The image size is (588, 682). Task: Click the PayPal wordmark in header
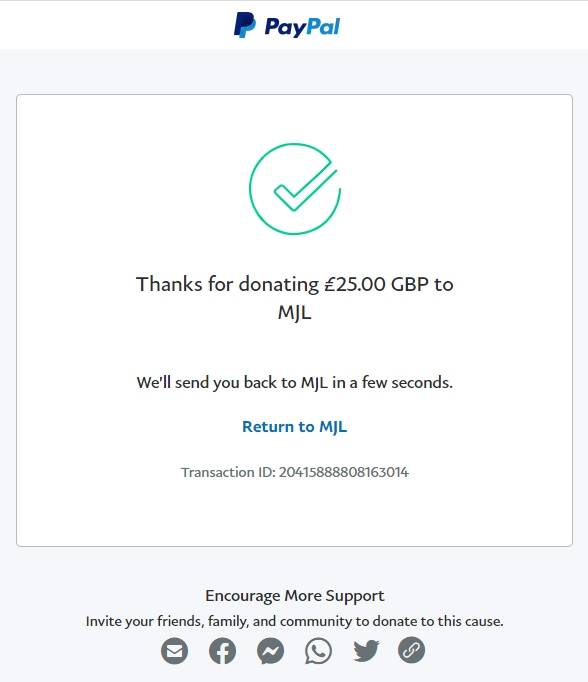302,27
